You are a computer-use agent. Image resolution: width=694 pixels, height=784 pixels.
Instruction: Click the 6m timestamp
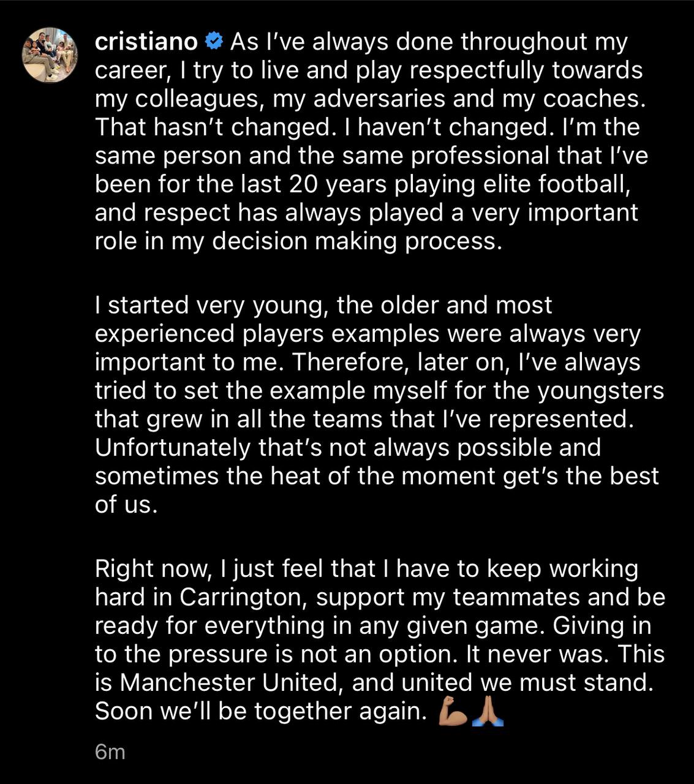(110, 752)
